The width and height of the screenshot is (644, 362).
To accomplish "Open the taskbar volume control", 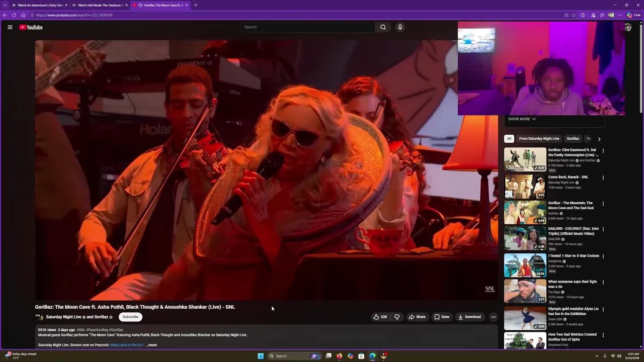I will point(619,356).
